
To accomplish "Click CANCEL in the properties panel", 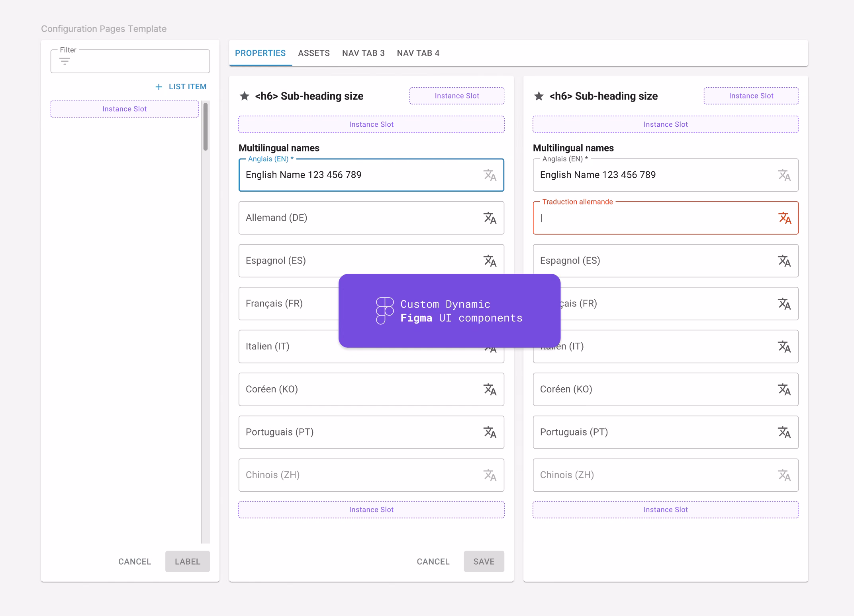I will [x=433, y=561].
